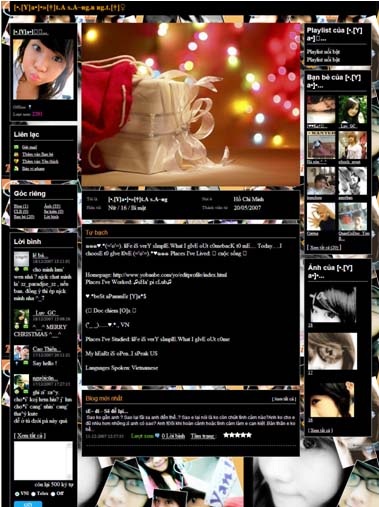379x507 pixels.
Task: Open the framed-picture friend thumbnail in second row
Action: click(321, 145)
